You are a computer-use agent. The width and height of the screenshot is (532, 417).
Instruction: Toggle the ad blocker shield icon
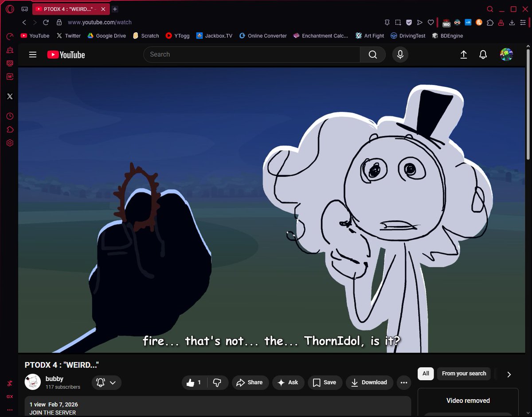coord(409,22)
